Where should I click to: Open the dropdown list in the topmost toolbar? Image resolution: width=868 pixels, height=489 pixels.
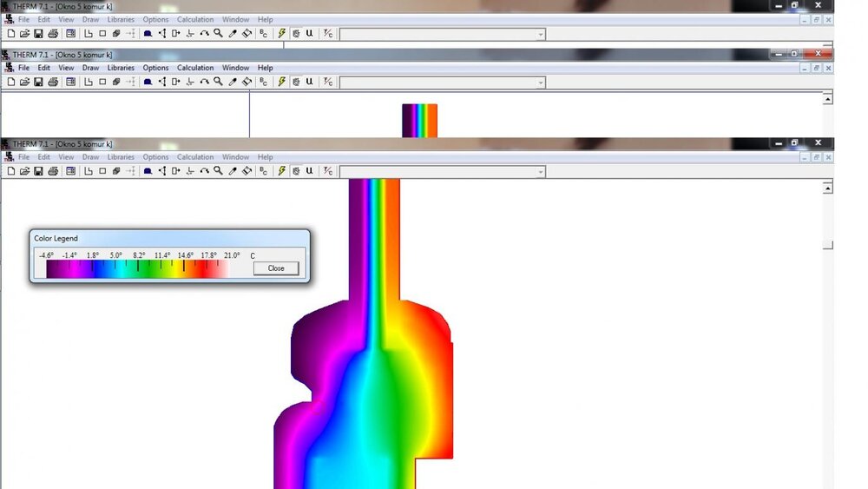[540, 35]
